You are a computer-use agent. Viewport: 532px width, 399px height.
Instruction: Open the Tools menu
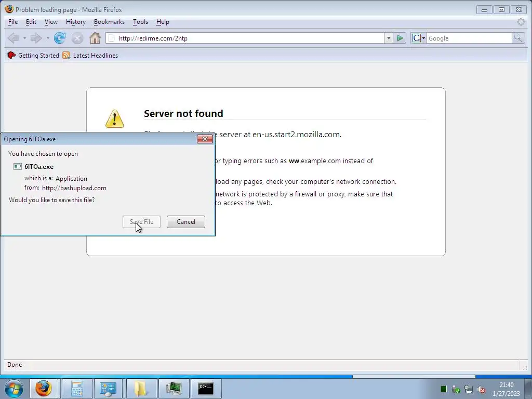tap(140, 22)
